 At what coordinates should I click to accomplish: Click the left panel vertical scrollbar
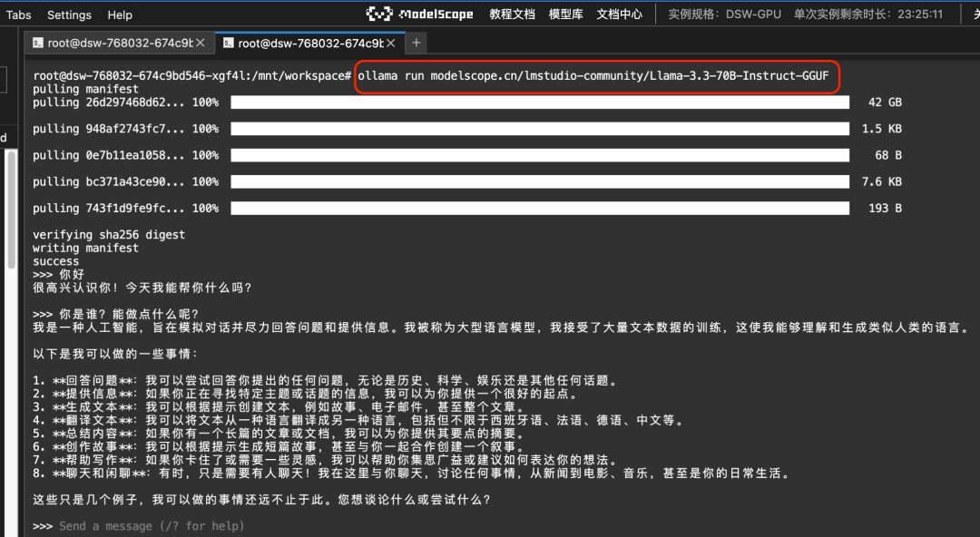click(x=11, y=210)
